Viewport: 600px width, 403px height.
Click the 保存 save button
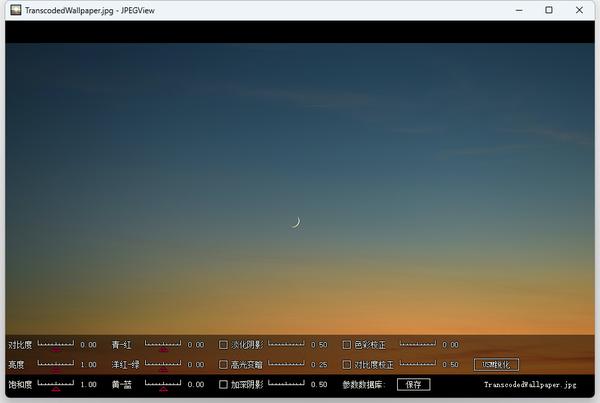(x=413, y=384)
